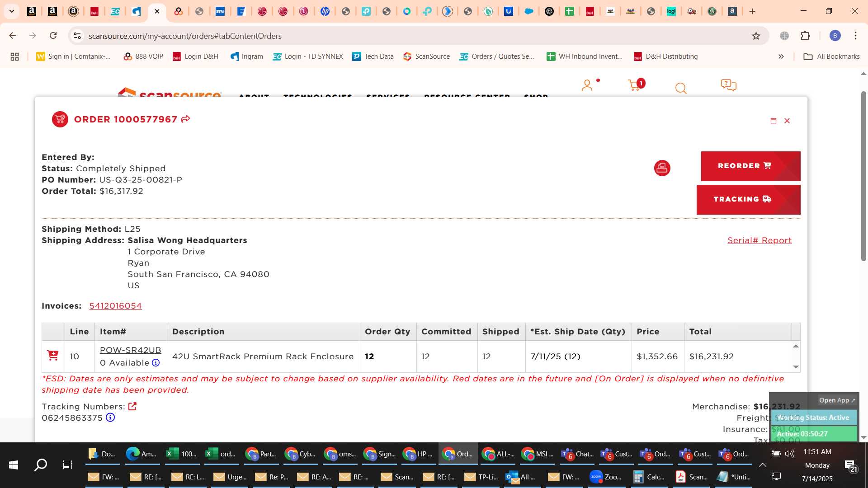Maximize the order details popup
868x488 pixels.
pos(773,121)
